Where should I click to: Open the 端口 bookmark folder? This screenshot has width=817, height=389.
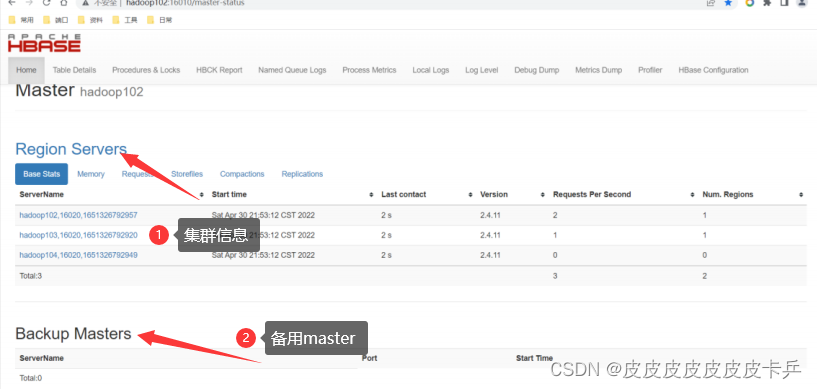(56, 20)
